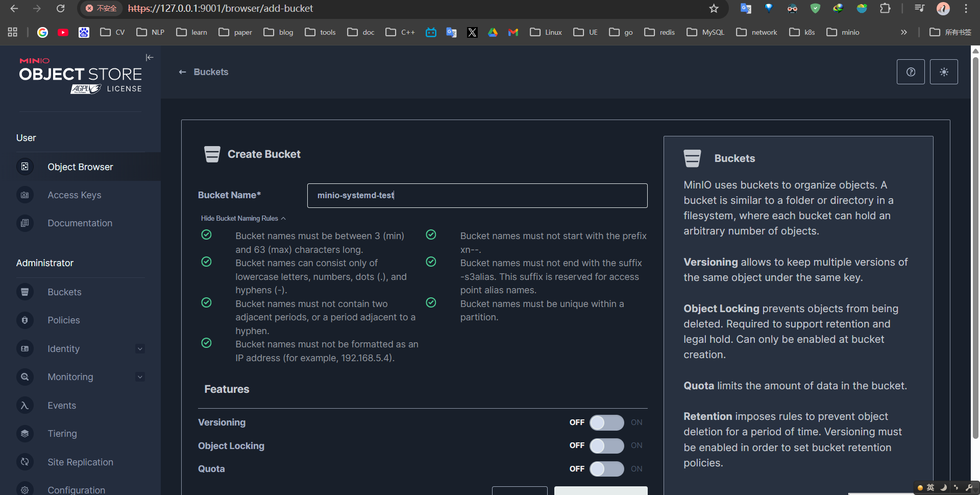Viewport: 980px width, 495px height.
Task: Open Object Browser in the sidebar
Action: click(80, 167)
